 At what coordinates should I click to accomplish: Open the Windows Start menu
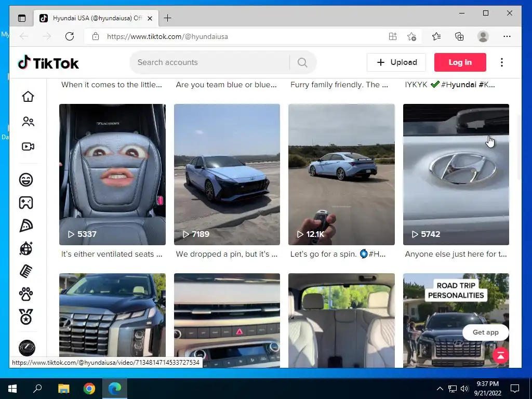(12, 389)
